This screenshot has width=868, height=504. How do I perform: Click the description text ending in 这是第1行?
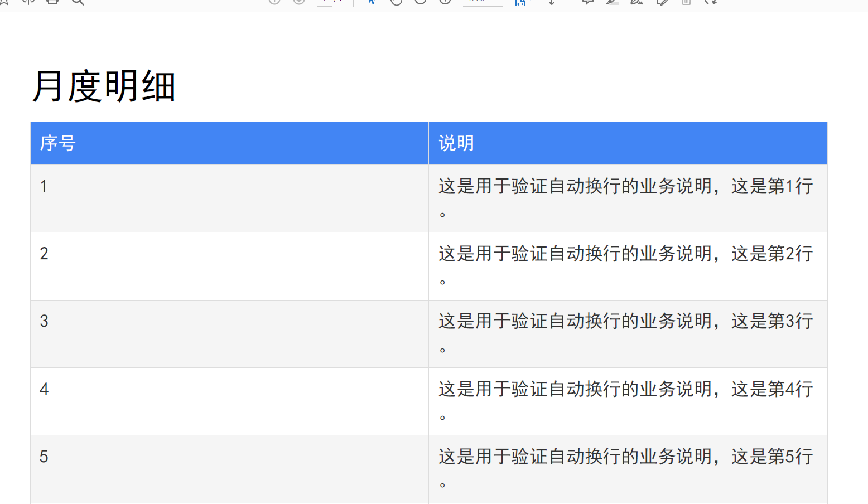[625, 198]
